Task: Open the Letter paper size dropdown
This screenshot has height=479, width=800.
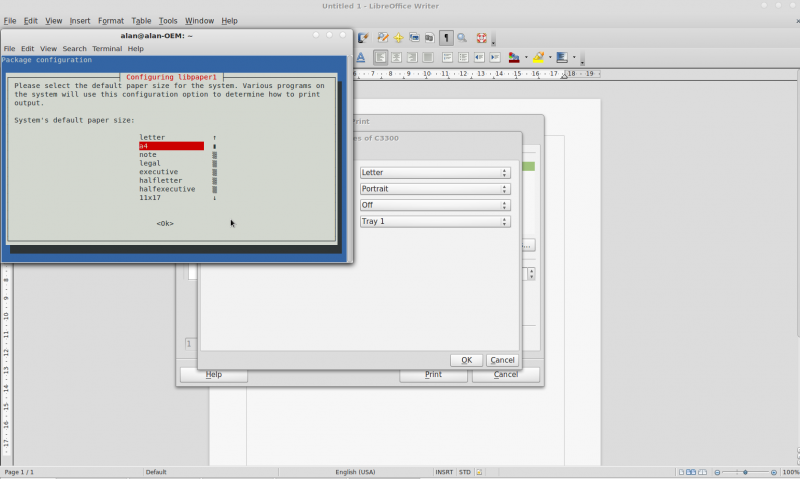Action: (435, 173)
